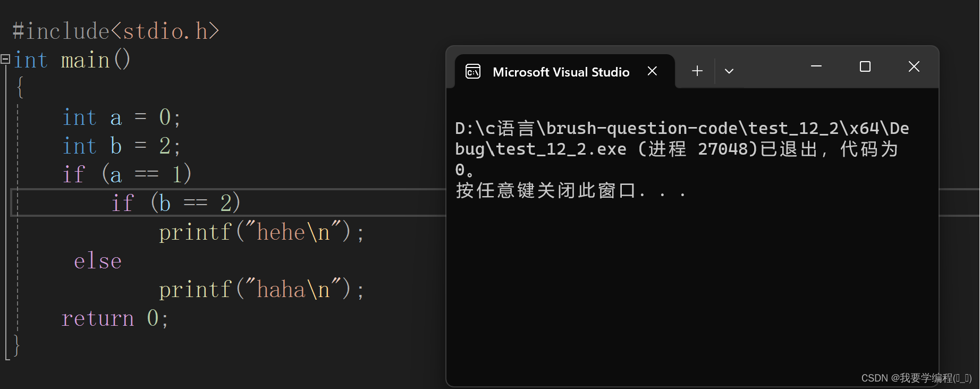Minimize the console window
The image size is (980, 389).
(816, 66)
